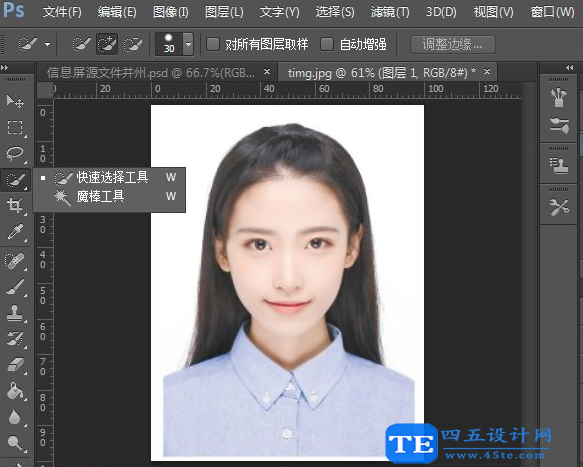Close the 信息屏源文件并州.psd tab
The height and width of the screenshot is (467, 583).
(x=267, y=71)
